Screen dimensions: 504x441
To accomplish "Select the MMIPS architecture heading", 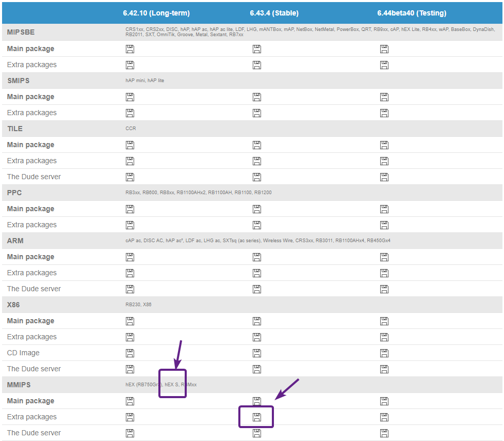I will pyautogui.click(x=19, y=385).
